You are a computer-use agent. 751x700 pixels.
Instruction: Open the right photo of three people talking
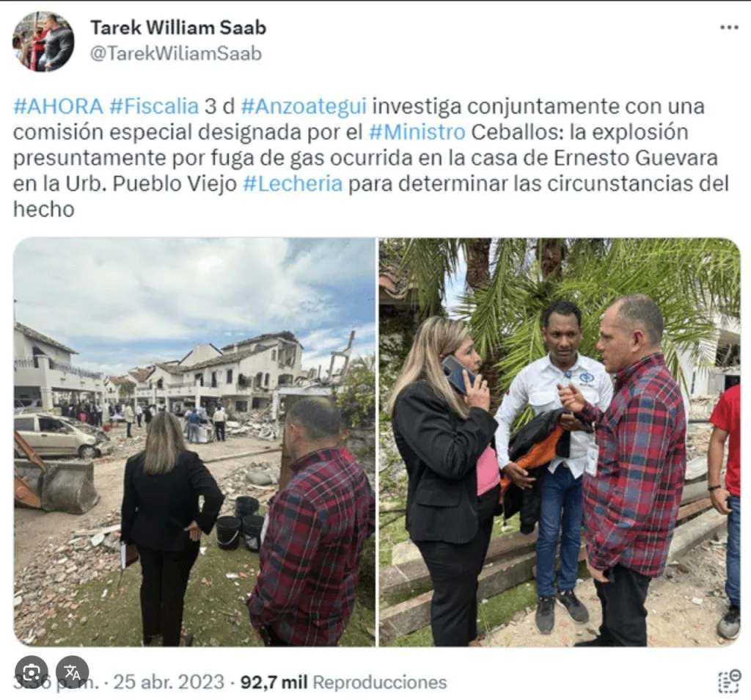tap(560, 442)
